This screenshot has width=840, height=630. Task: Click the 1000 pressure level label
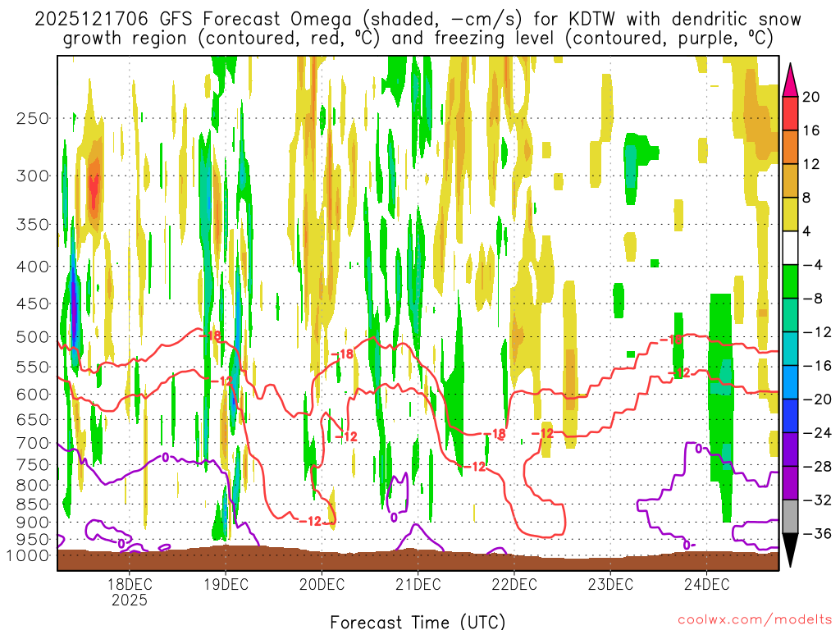pyautogui.click(x=28, y=555)
